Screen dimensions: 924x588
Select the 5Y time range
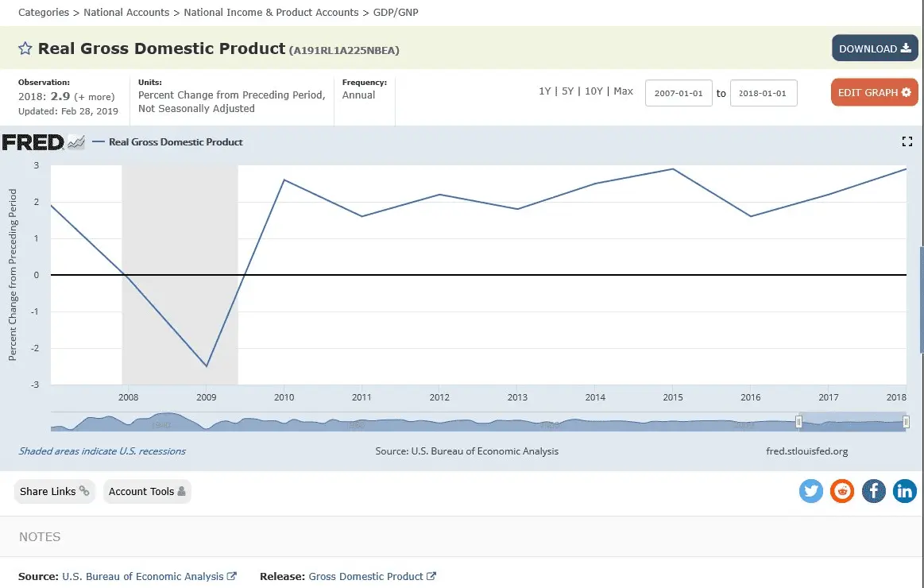click(567, 91)
